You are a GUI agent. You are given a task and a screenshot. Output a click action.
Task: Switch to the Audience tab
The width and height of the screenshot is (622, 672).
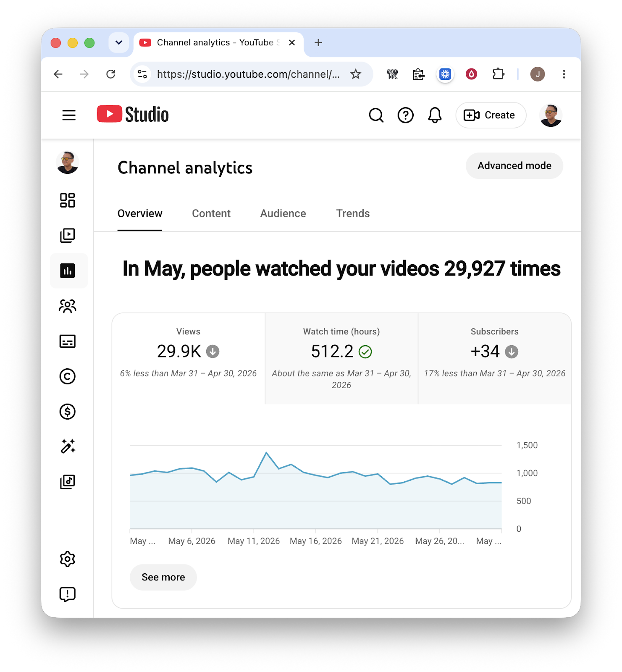283,214
